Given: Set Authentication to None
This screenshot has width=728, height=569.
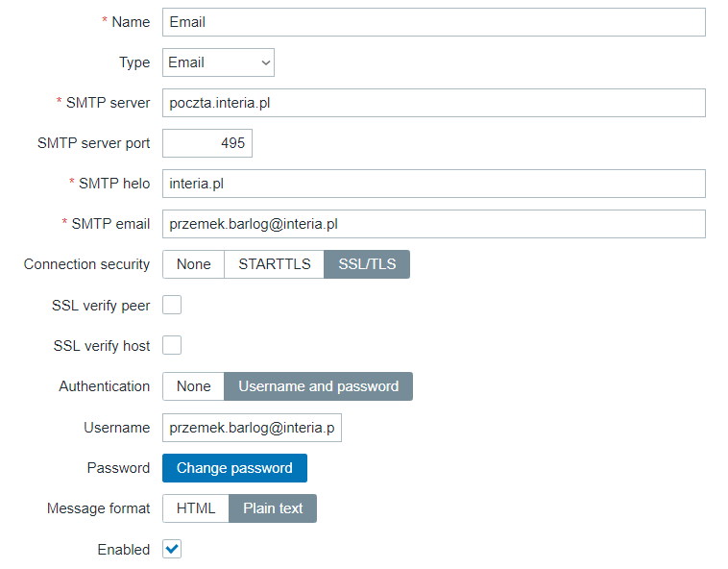Looking at the screenshot, I should click(x=193, y=386).
